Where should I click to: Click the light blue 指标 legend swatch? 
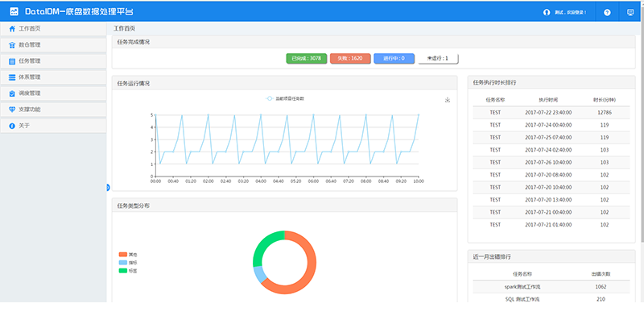[x=123, y=263]
